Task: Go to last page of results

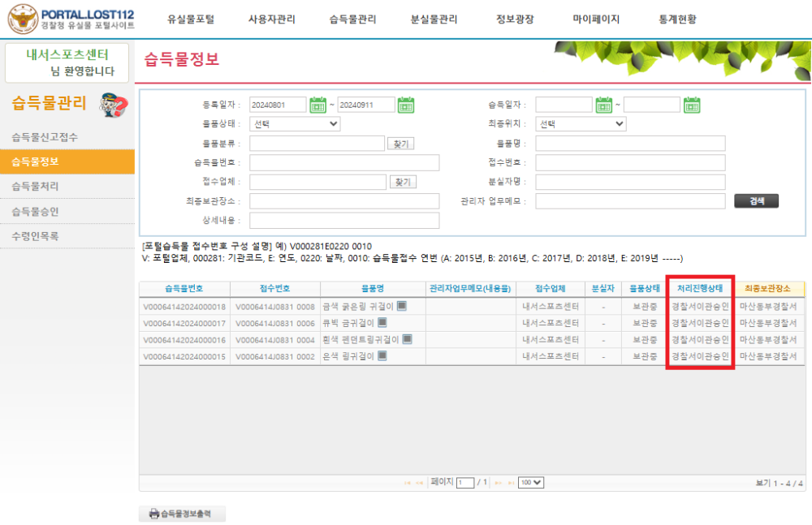Action: pos(511,483)
